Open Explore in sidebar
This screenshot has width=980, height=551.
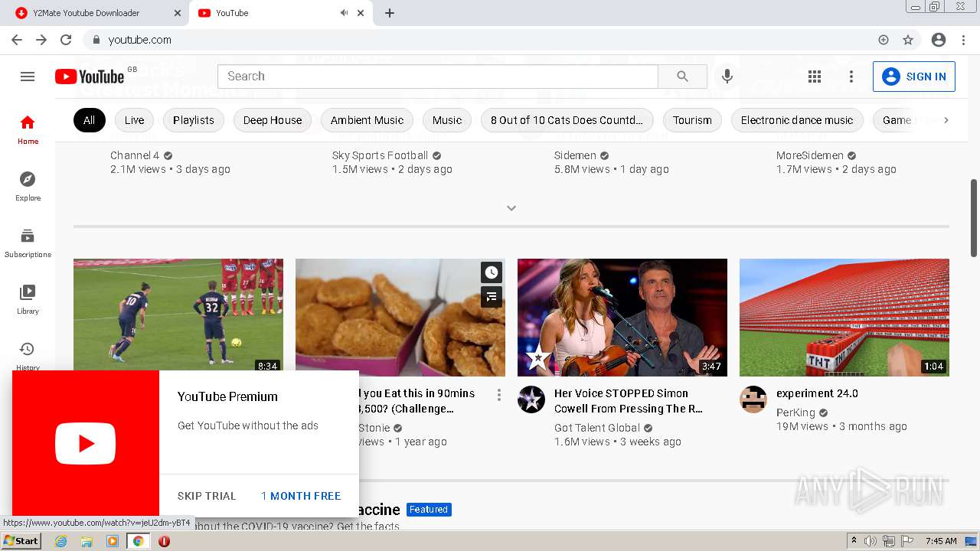click(28, 186)
